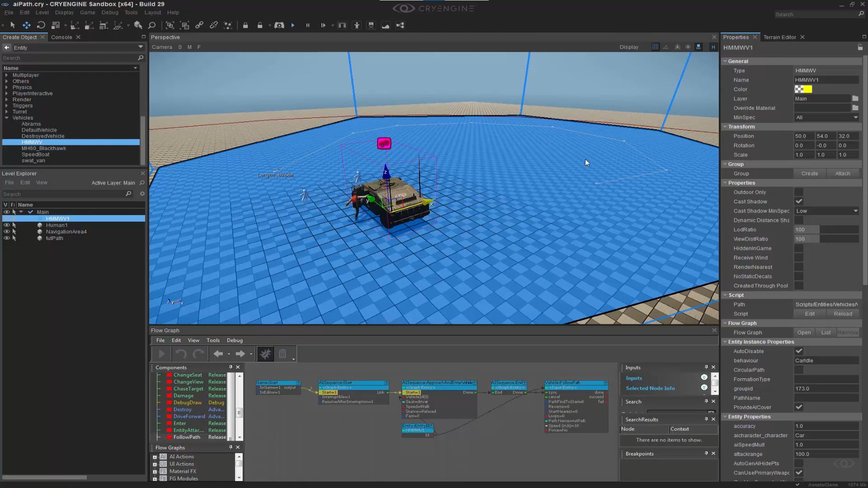Click the Reload script button
The height and width of the screenshot is (488, 868).
tap(843, 314)
